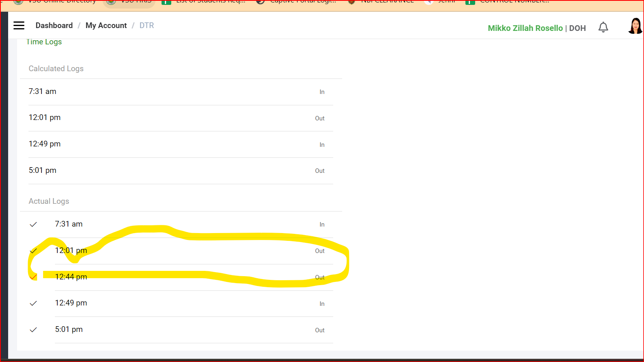Image resolution: width=644 pixels, height=362 pixels.
Task: Select the Time Logs heading
Action: pyautogui.click(x=44, y=42)
